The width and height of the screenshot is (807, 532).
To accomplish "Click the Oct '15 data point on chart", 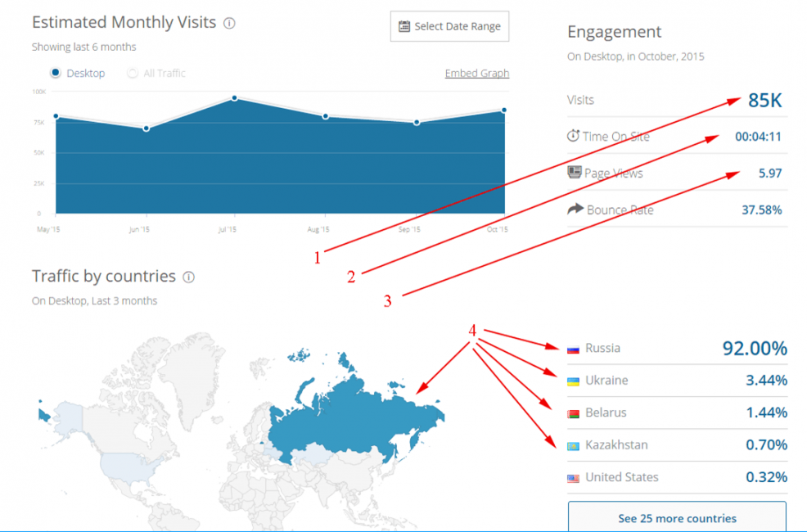I will (x=504, y=110).
